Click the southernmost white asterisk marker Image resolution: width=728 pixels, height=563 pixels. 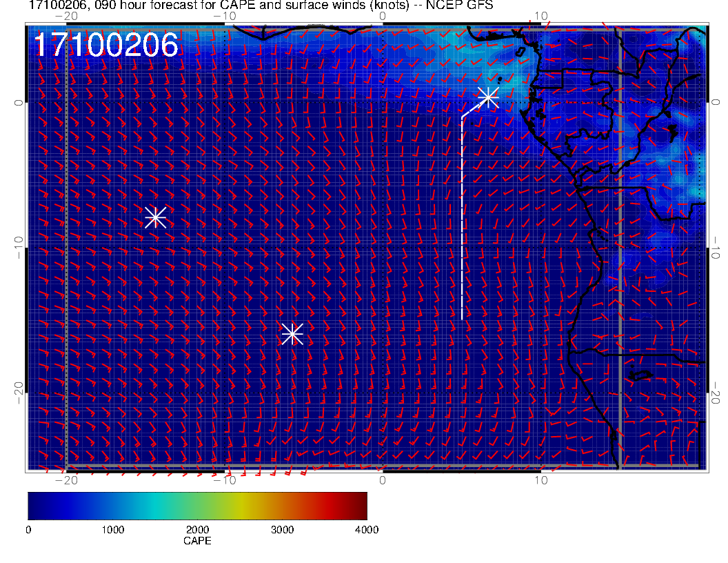292,334
